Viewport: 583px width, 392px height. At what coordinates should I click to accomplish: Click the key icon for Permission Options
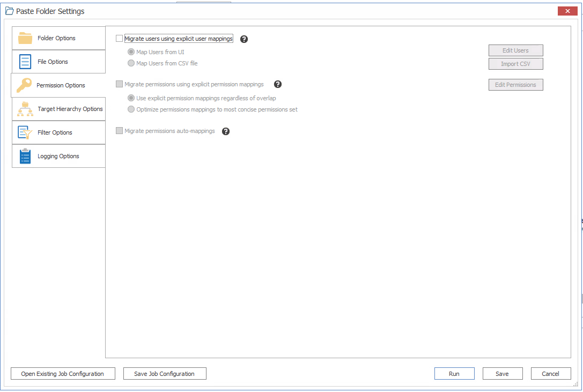coord(24,85)
